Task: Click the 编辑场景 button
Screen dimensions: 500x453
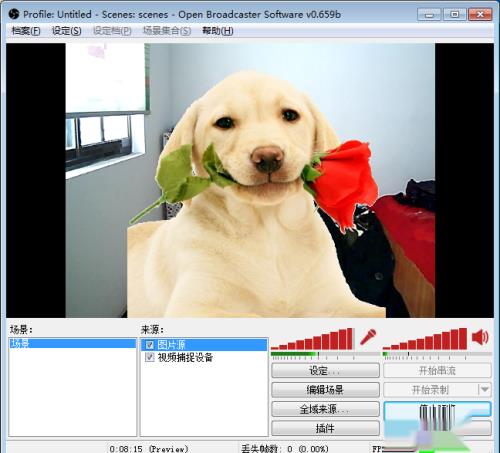Action: tap(325, 390)
